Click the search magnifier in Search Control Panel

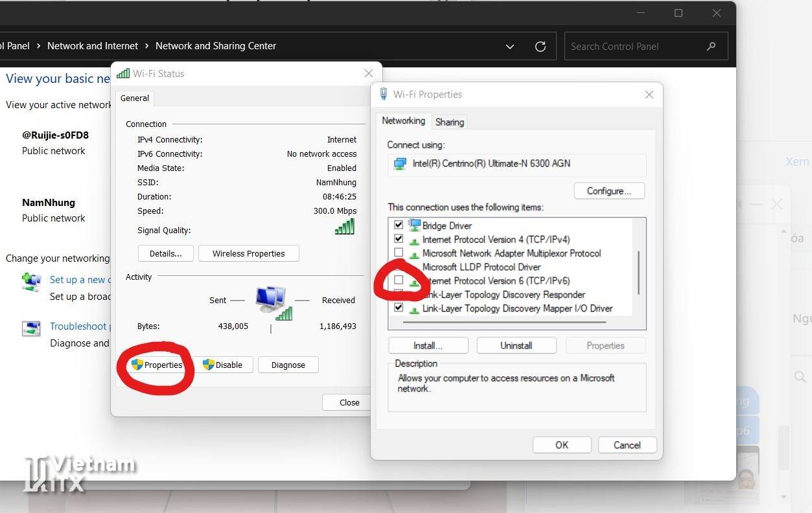point(711,46)
